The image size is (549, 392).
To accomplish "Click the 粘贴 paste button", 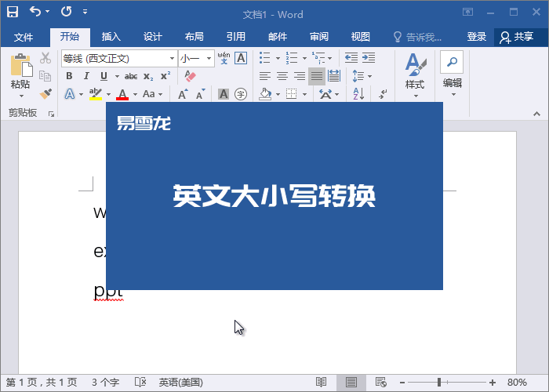I will click(20, 75).
